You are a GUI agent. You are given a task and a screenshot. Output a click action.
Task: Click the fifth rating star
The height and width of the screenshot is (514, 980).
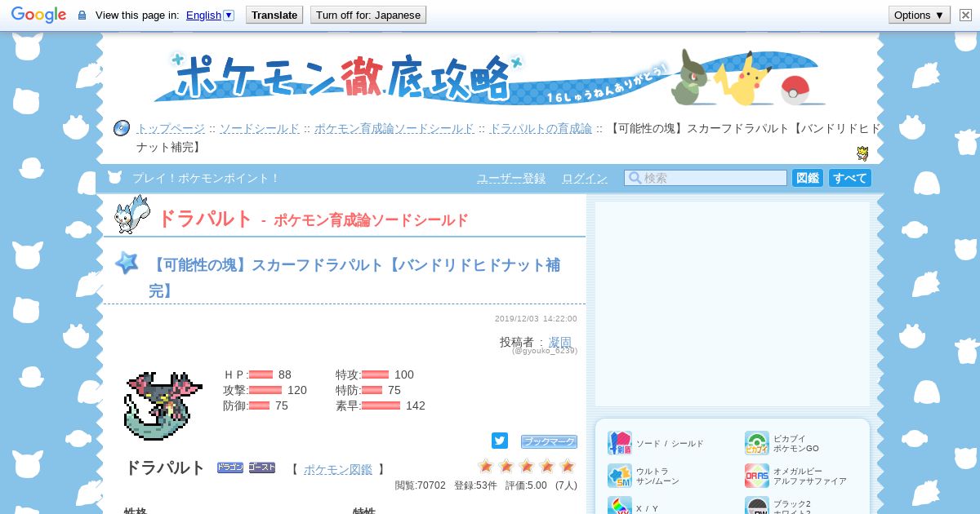pos(568,466)
